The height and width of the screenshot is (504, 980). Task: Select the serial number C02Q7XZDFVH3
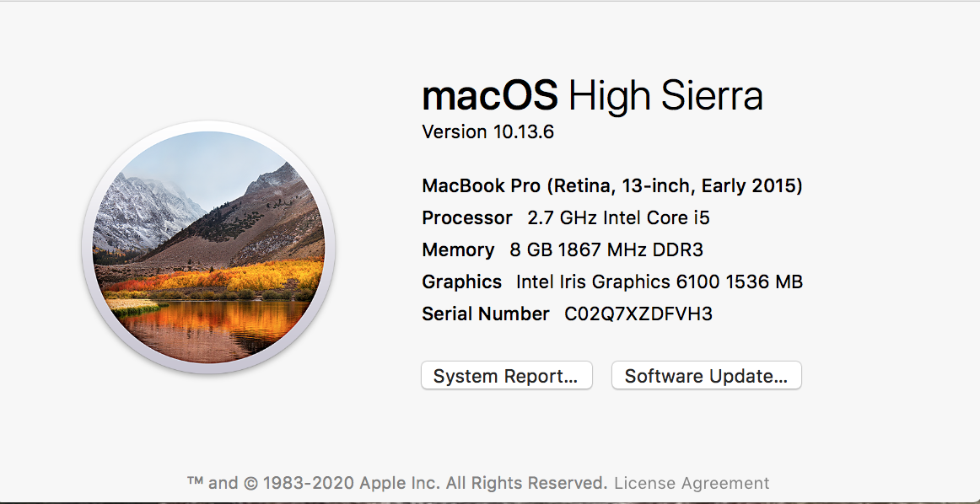point(638,314)
